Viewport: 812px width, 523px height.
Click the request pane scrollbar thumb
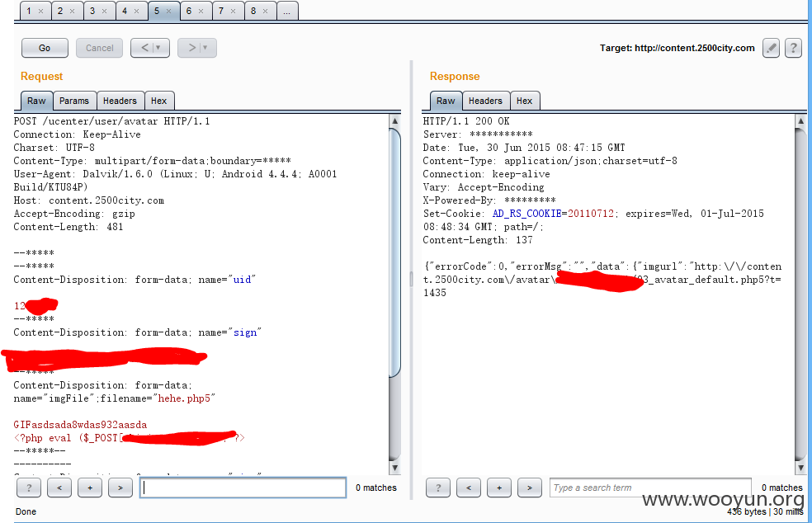pos(394,252)
